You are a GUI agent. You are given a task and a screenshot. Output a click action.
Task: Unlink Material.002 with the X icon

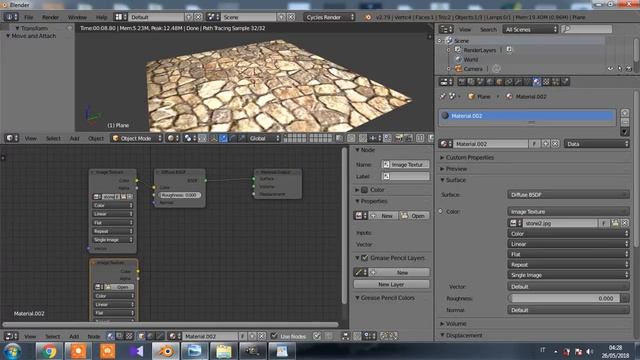pos(555,144)
